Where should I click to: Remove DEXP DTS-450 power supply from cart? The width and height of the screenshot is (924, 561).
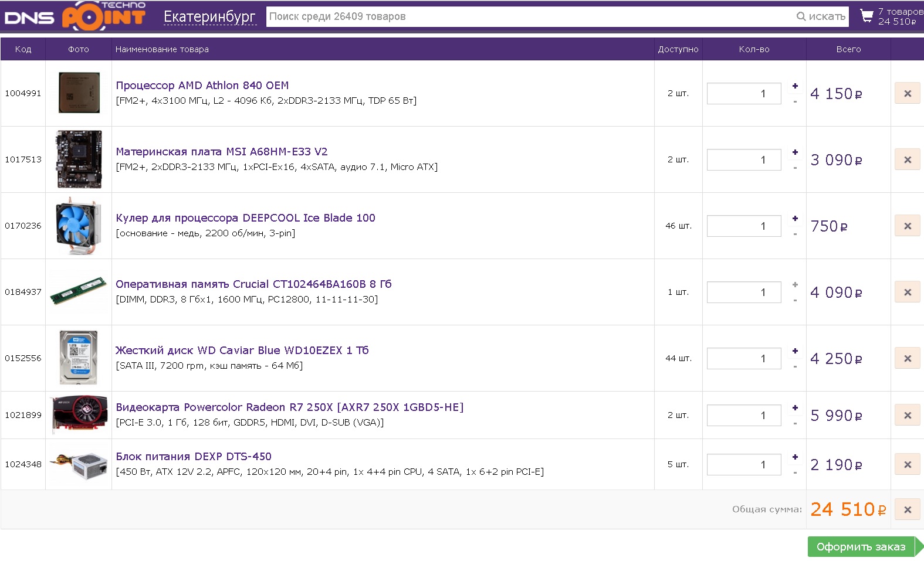pyautogui.click(x=908, y=464)
